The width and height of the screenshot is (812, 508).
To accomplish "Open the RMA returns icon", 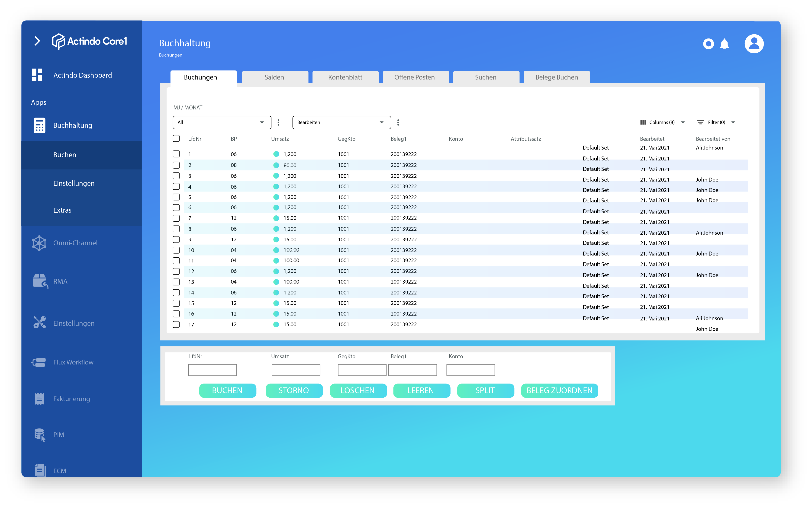I will point(40,281).
